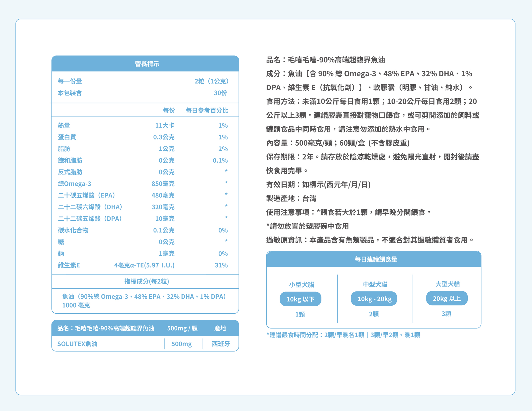Click the 1000 毫克 fish oil amount

coord(76,305)
